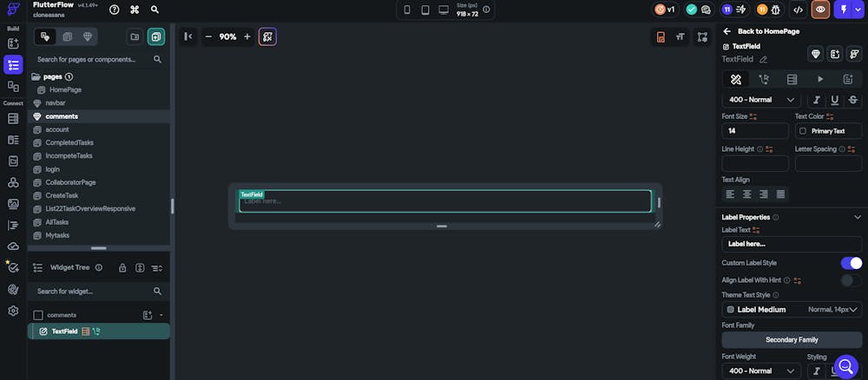Open the API Calls cloud icon
The image size is (868, 380).
click(x=13, y=246)
